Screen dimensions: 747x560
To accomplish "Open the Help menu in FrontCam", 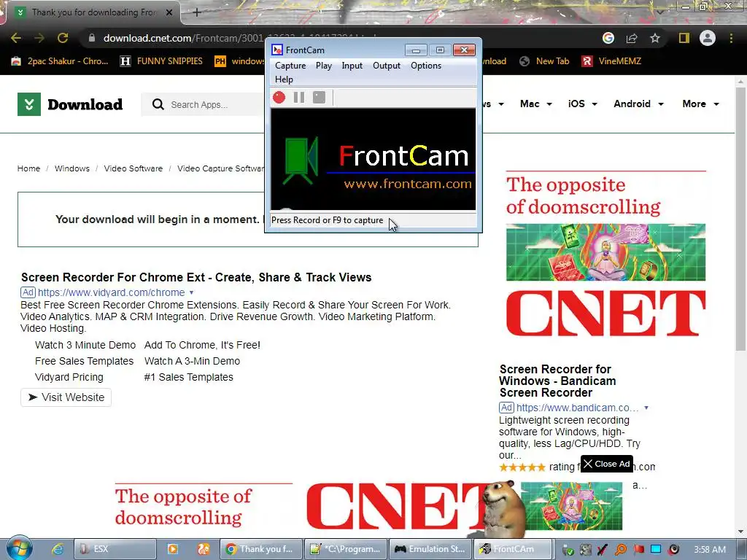I will click(284, 79).
